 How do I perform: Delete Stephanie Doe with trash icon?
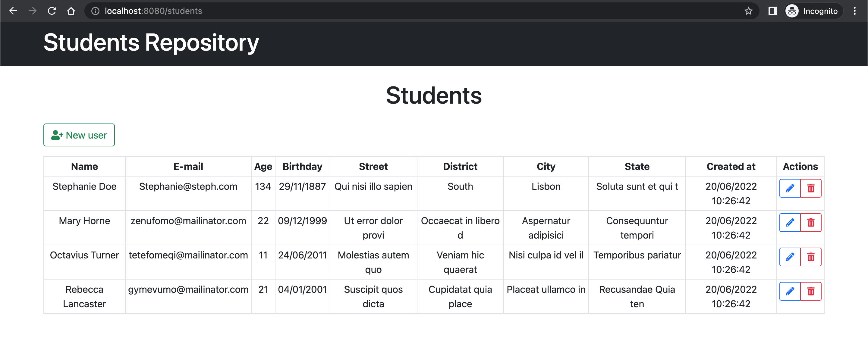tap(810, 188)
